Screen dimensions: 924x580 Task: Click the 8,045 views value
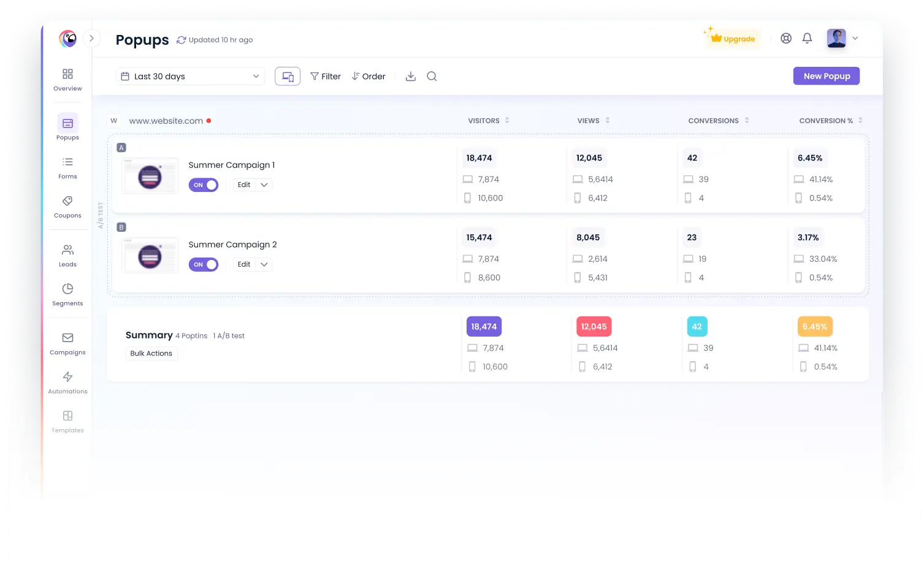pyautogui.click(x=588, y=237)
